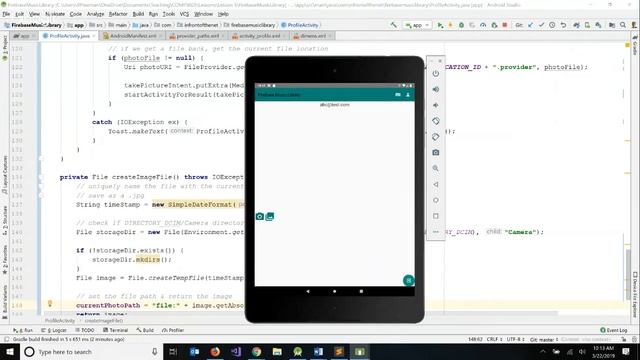Image resolution: width=640 pixels, height=360 pixels.
Task: Open emulator extended controls more dots
Action: pyautogui.click(x=436, y=232)
